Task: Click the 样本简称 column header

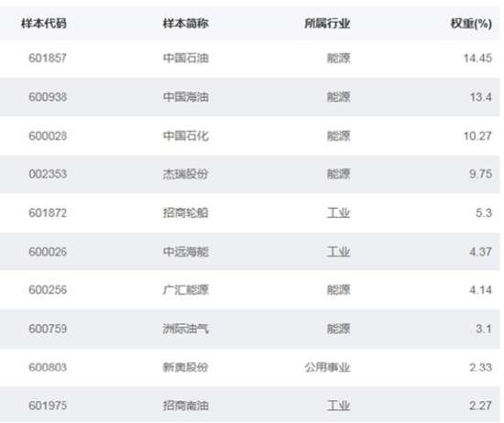Action: pyautogui.click(x=185, y=24)
